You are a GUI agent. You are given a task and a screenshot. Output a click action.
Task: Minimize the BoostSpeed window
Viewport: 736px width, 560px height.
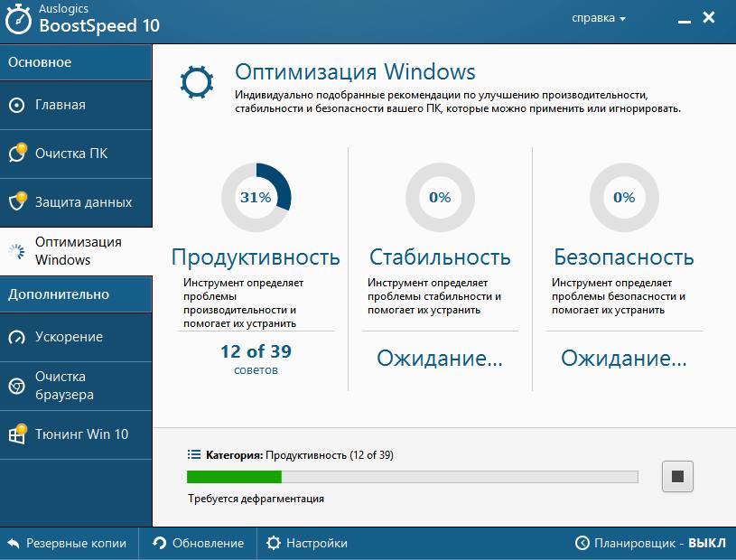[x=685, y=21]
